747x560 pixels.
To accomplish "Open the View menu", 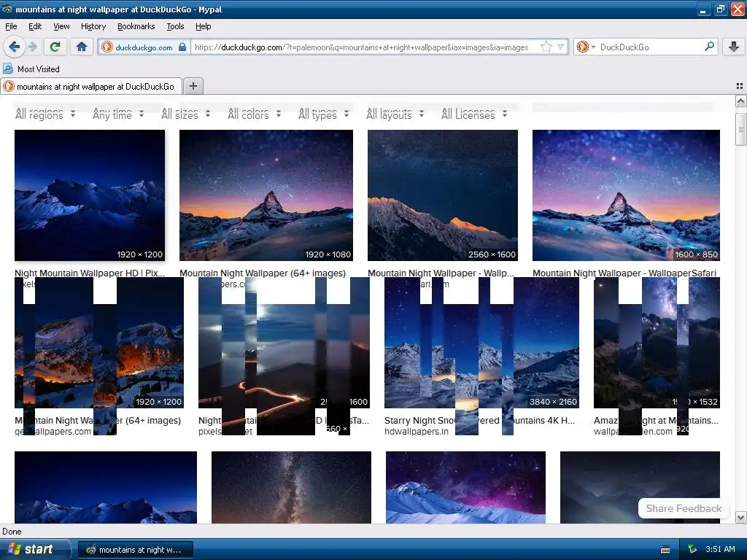I will 61,26.
